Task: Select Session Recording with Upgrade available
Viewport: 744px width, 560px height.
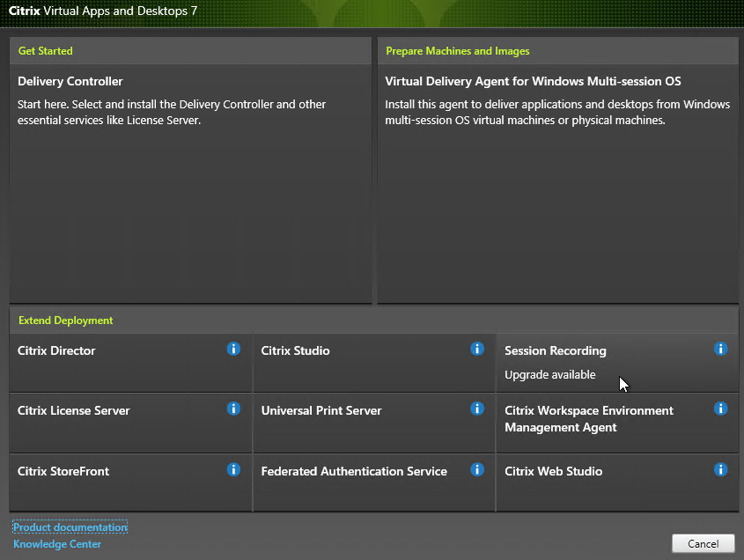Action: click(617, 363)
